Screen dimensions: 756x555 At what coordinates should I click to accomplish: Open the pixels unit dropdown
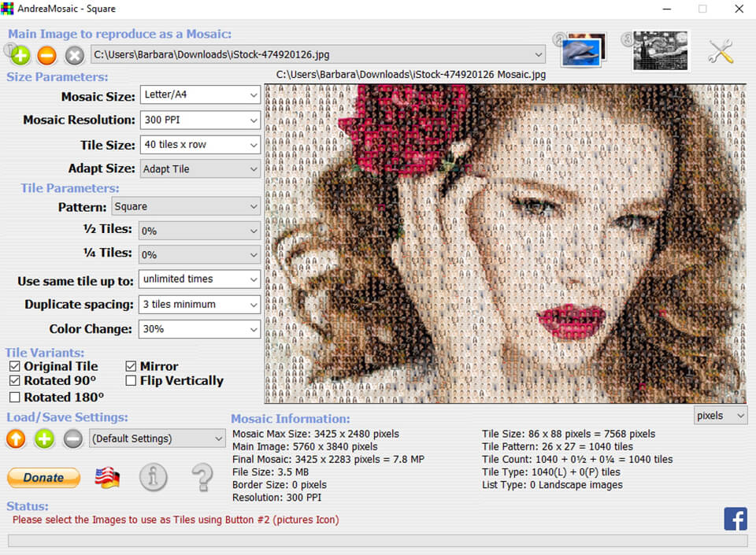tap(721, 416)
